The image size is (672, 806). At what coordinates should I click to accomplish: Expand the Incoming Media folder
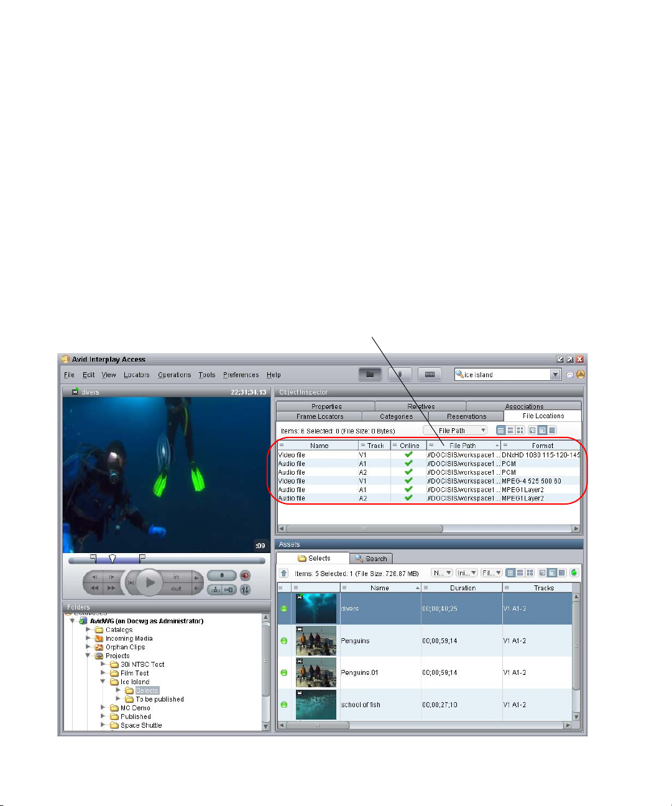pos(88,638)
